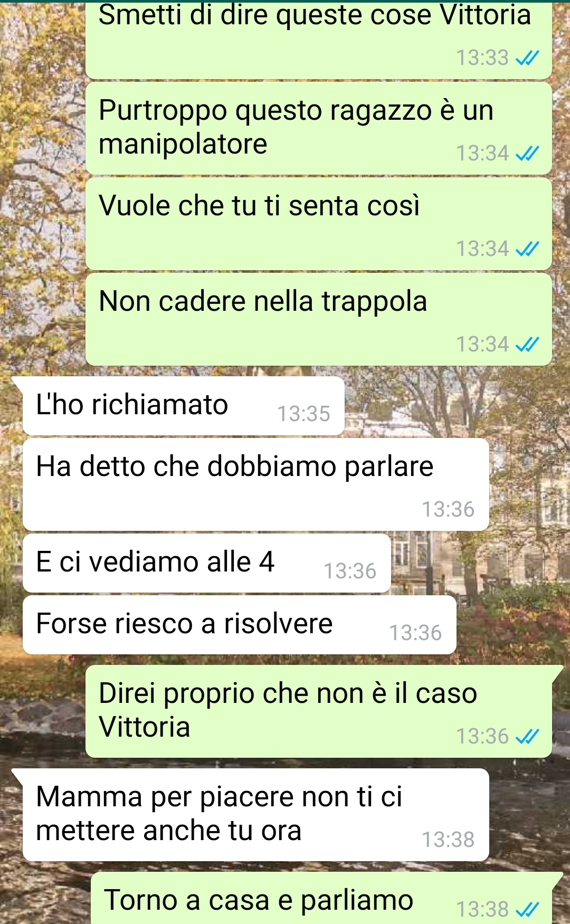
Task: Tap 'Direi proprio che non è il caso' bubble
Action: point(319,711)
